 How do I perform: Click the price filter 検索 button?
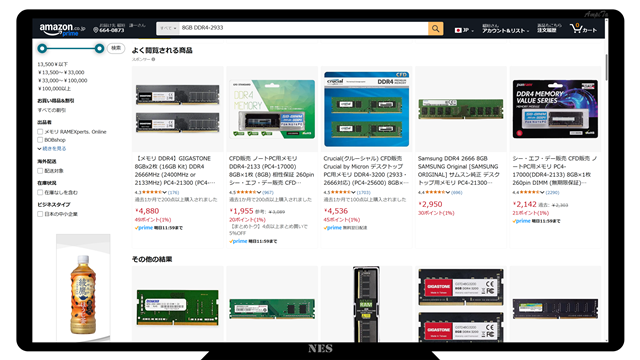click(116, 48)
